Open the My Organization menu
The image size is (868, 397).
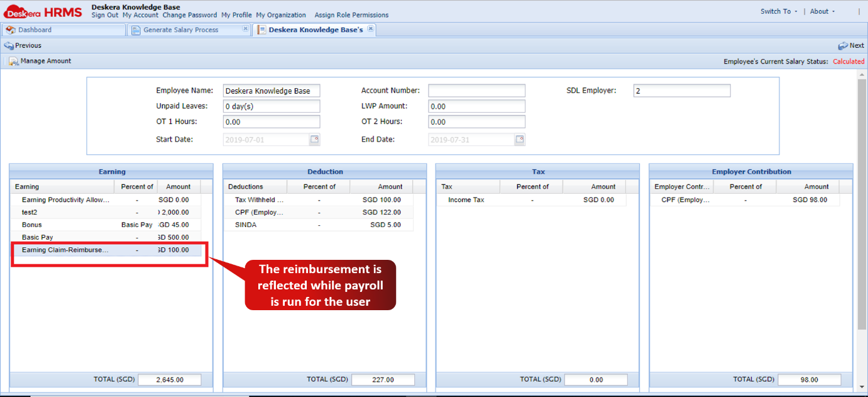(x=280, y=14)
